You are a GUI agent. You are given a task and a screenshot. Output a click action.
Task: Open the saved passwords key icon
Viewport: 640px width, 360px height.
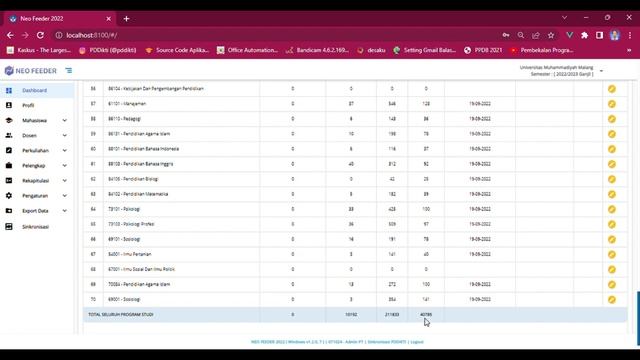pyautogui.click(x=506, y=36)
